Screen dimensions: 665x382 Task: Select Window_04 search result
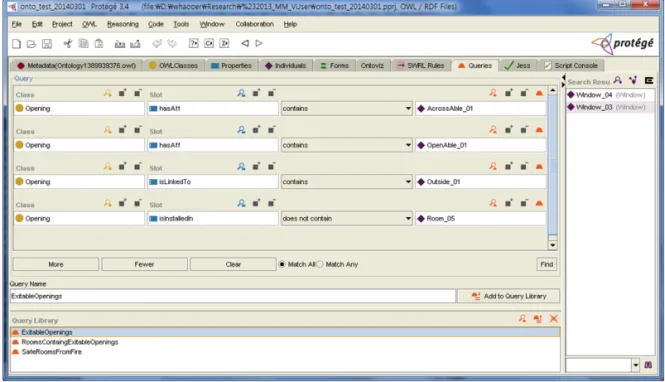pyautogui.click(x=610, y=95)
